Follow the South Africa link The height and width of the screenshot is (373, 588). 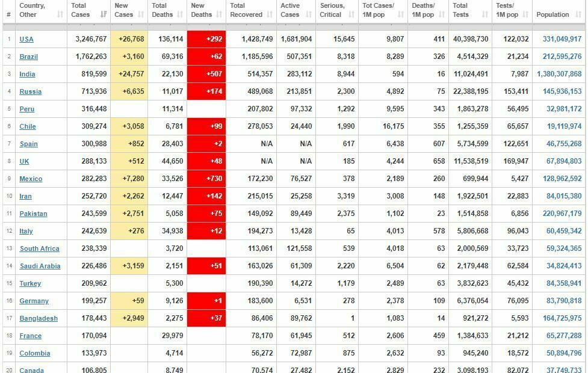click(39, 248)
